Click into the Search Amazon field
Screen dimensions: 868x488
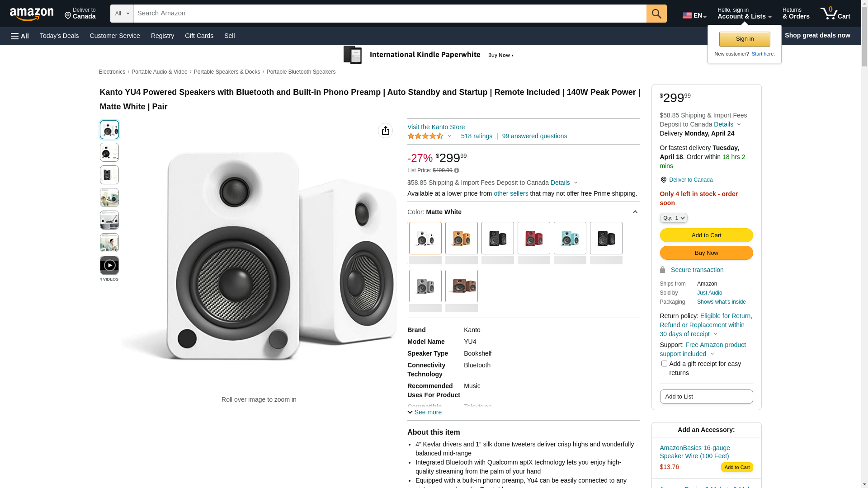(x=390, y=14)
